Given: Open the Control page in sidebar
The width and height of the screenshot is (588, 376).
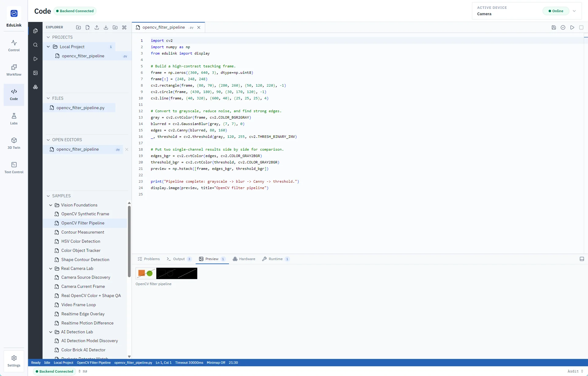Looking at the screenshot, I should [x=14, y=46].
